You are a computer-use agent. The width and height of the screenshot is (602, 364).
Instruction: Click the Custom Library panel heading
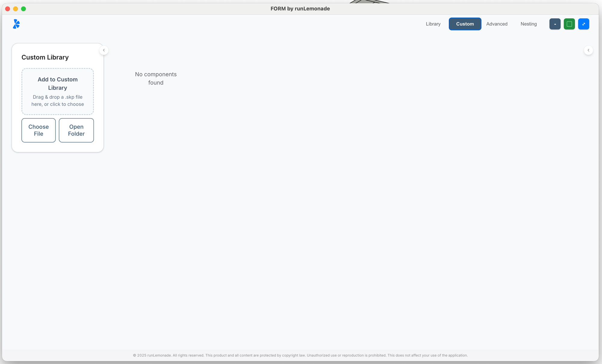(x=45, y=57)
